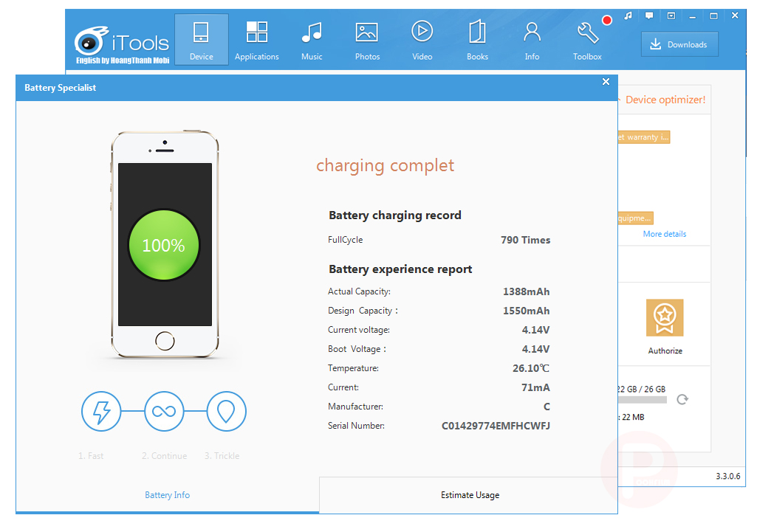Image resolution: width=757 pixels, height=532 pixels.
Task: Click the storage usage bar
Action: tap(643, 400)
